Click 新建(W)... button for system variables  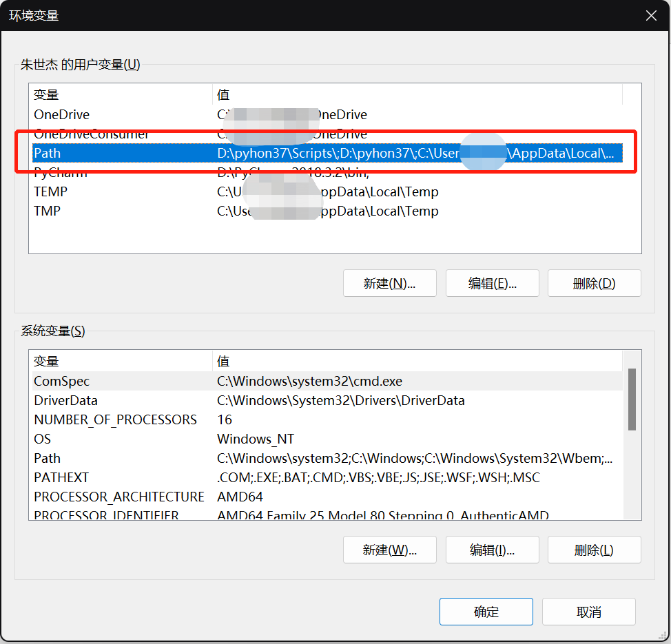389,550
